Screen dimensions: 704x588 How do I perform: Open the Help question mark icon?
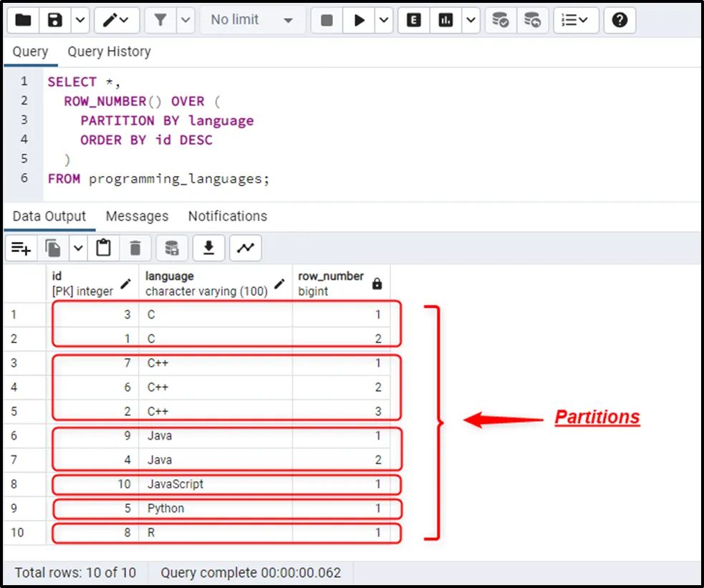pyautogui.click(x=619, y=20)
